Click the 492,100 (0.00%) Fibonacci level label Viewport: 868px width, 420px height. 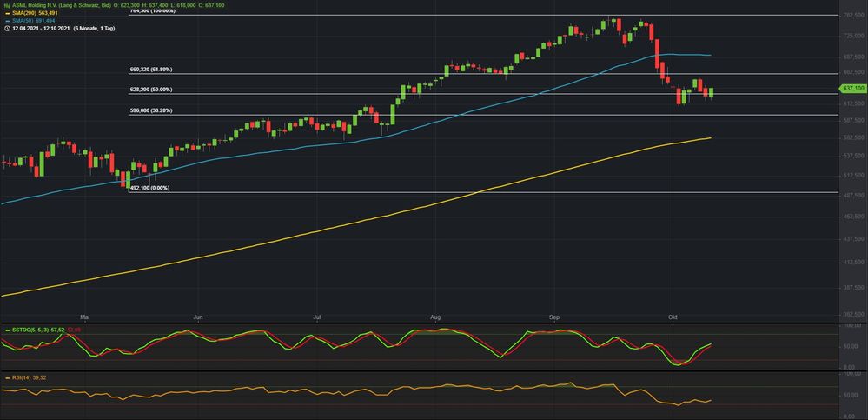point(149,187)
